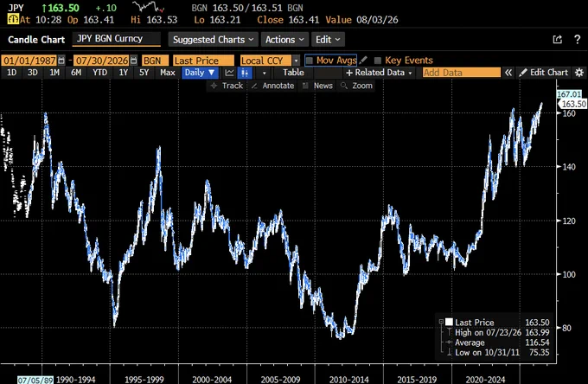Open the Related Data dropdown
Image resolution: width=588 pixels, height=384 pixels.
click(379, 73)
